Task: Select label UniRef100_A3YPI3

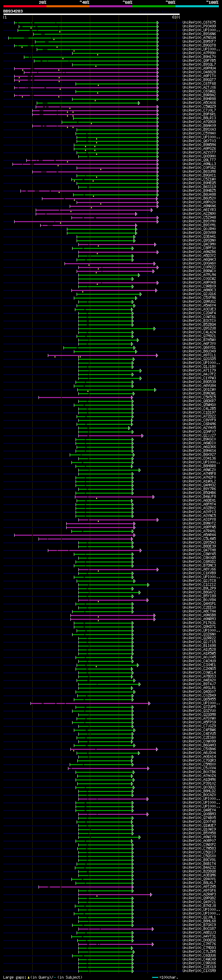Action: pos(199,512)
